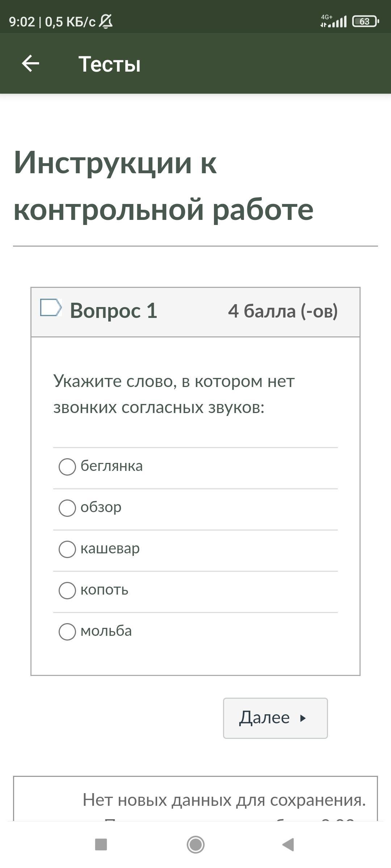Tap the Нет новых данных для сохранения notice

[x=224, y=800]
